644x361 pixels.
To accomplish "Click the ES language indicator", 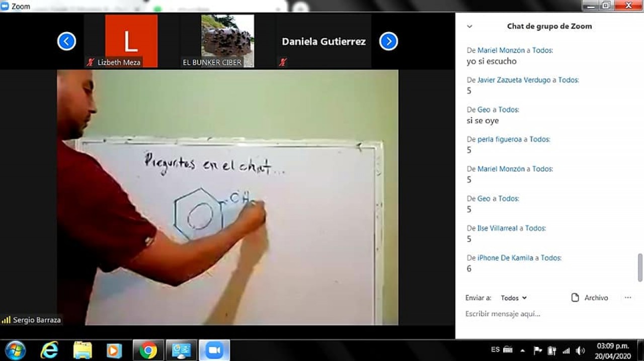I will 495,350.
